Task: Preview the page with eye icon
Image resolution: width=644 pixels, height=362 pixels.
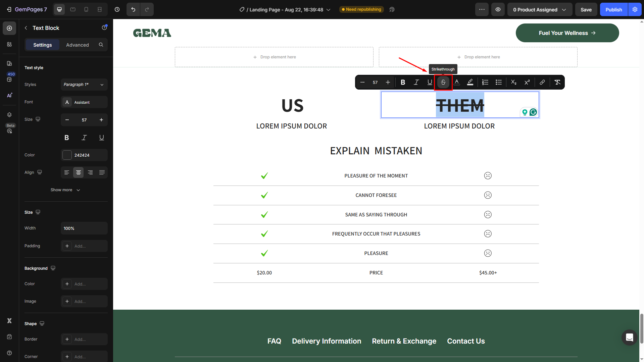Action: (498, 9)
